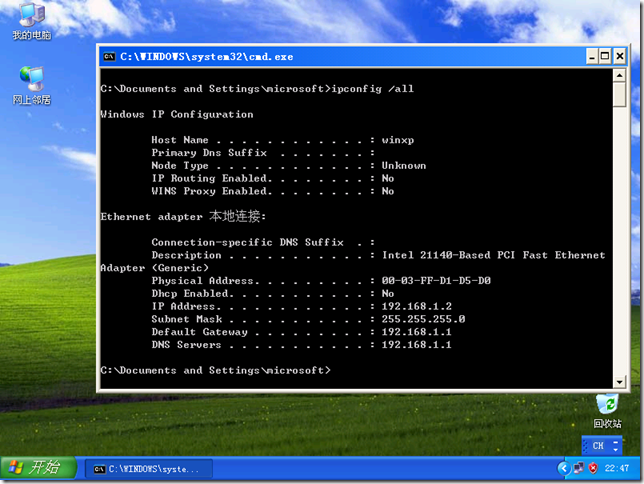Click the 'ipconfig /all' command text
The height and width of the screenshot is (484, 644).
coord(373,89)
